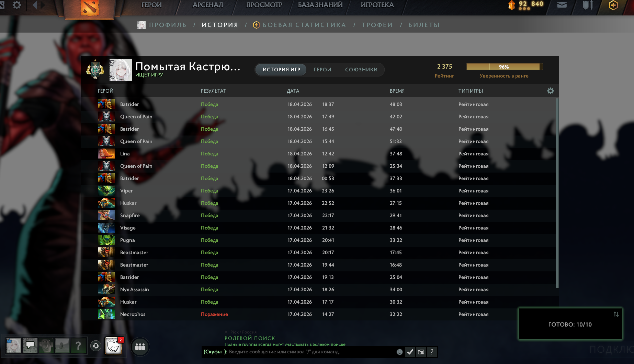Open the mail envelope icon
This screenshot has height=364, width=634.
[562, 5]
